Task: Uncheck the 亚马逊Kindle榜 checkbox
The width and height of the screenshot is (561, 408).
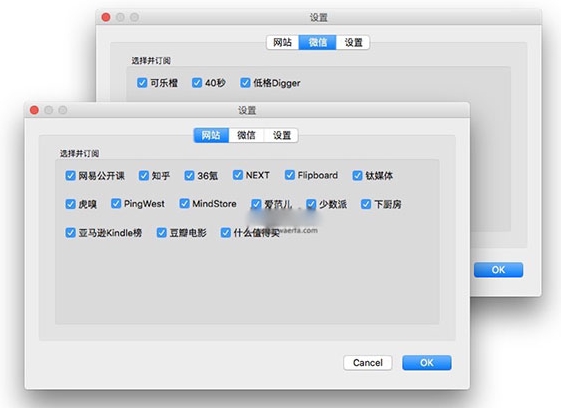Action: [x=70, y=233]
